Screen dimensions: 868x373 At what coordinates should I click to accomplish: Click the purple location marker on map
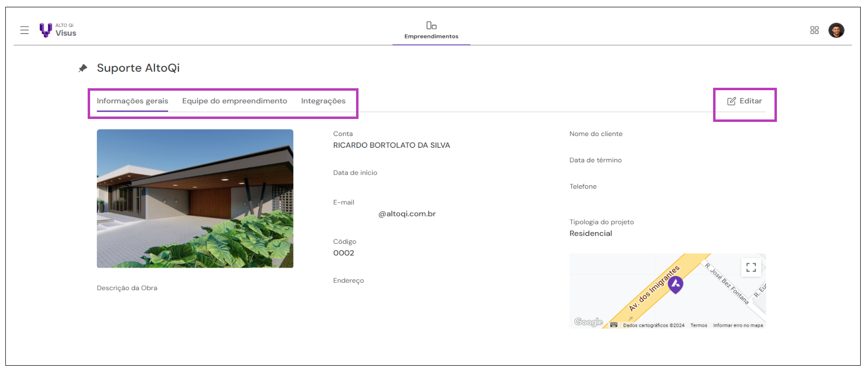click(675, 284)
